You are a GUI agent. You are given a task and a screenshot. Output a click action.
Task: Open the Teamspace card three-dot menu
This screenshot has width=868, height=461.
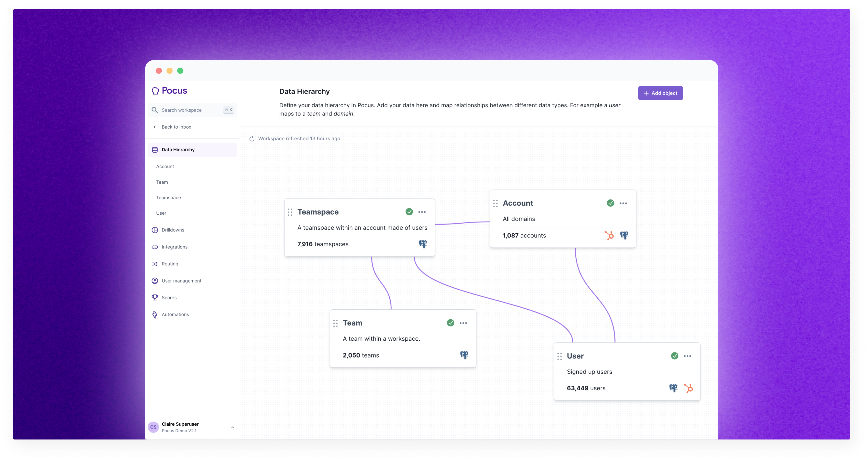coord(422,212)
